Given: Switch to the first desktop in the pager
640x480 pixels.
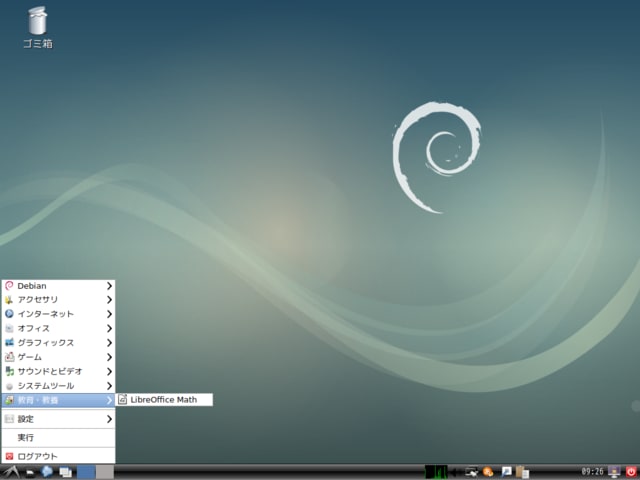Looking at the screenshot, I should point(86,472).
